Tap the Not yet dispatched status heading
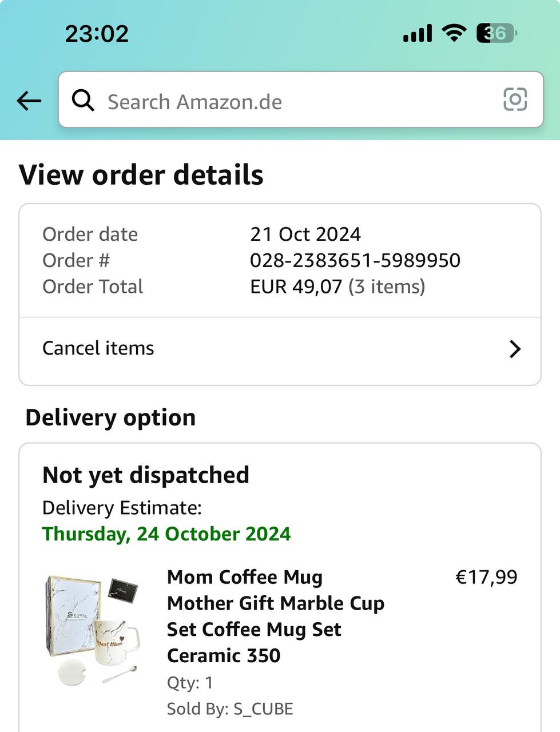 tap(146, 475)
